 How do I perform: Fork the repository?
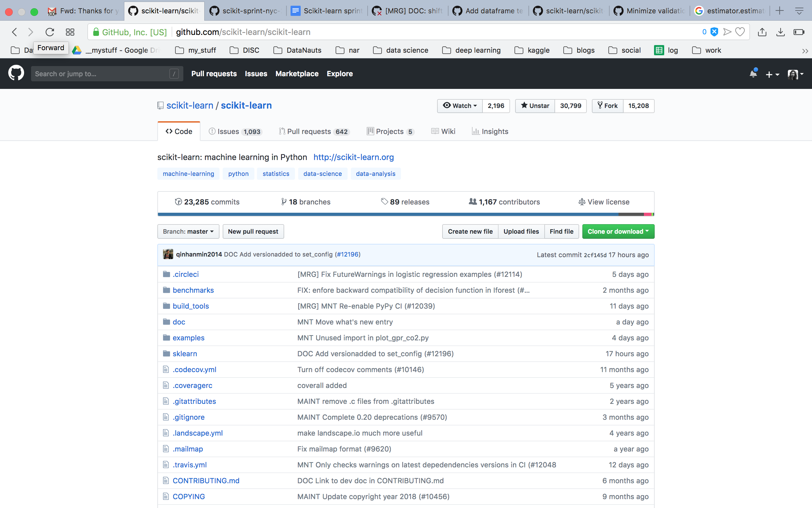coord(608,106)
